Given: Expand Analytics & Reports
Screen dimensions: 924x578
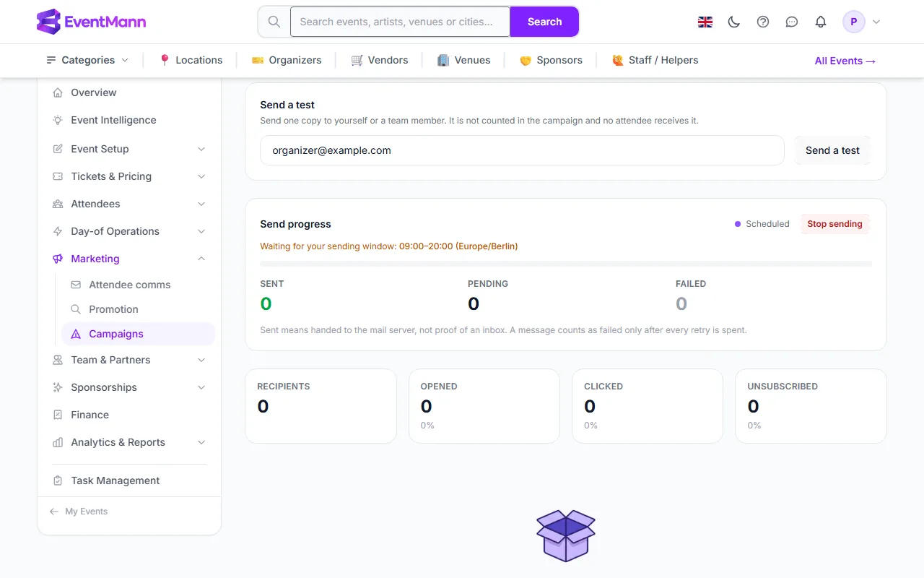Looking at the screenshot, I should coord(129,442).
